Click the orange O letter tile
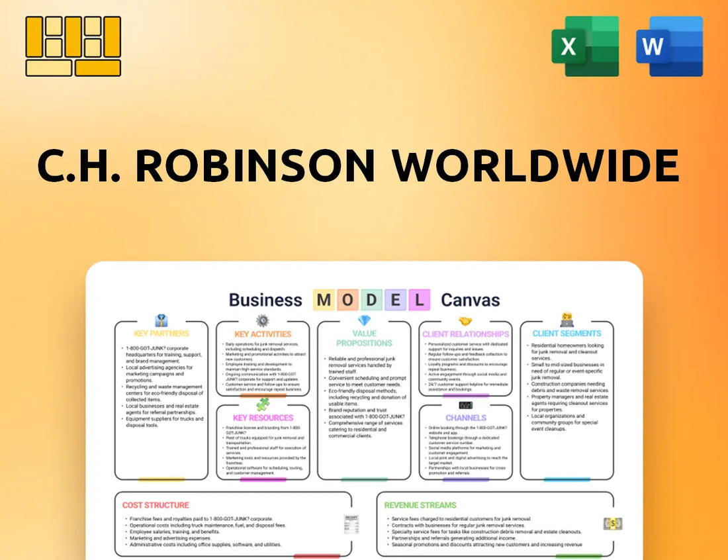728x560 pixels. pyautogui.click(x=347, y=300)
